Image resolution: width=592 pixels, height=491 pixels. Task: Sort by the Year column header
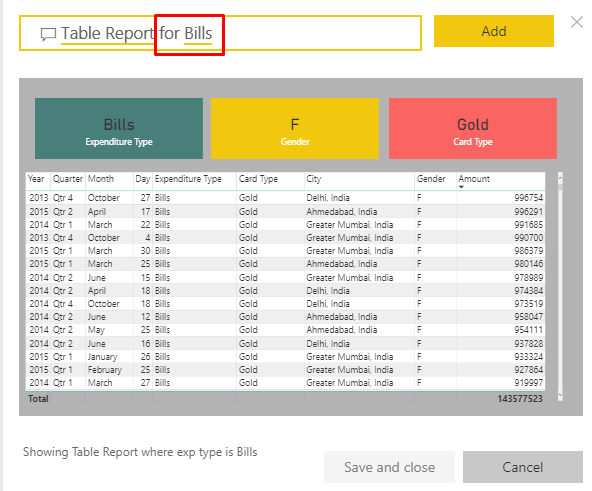(36, 179)
